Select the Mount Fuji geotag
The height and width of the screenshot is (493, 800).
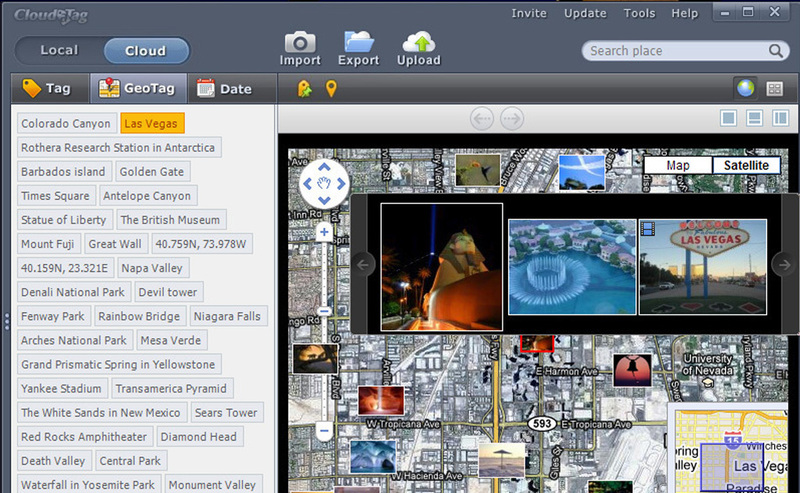pos(48,244)
